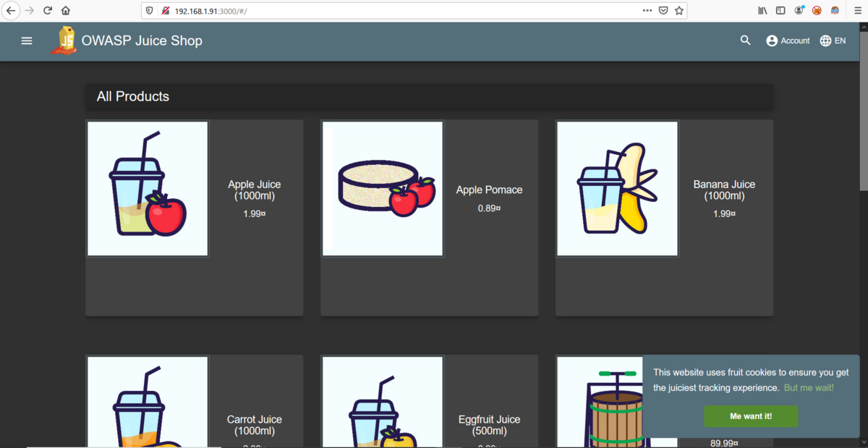Save page to Pocket icon
Image resolution: width=868 pixels, height=448 pixels.
pos(663,11)
